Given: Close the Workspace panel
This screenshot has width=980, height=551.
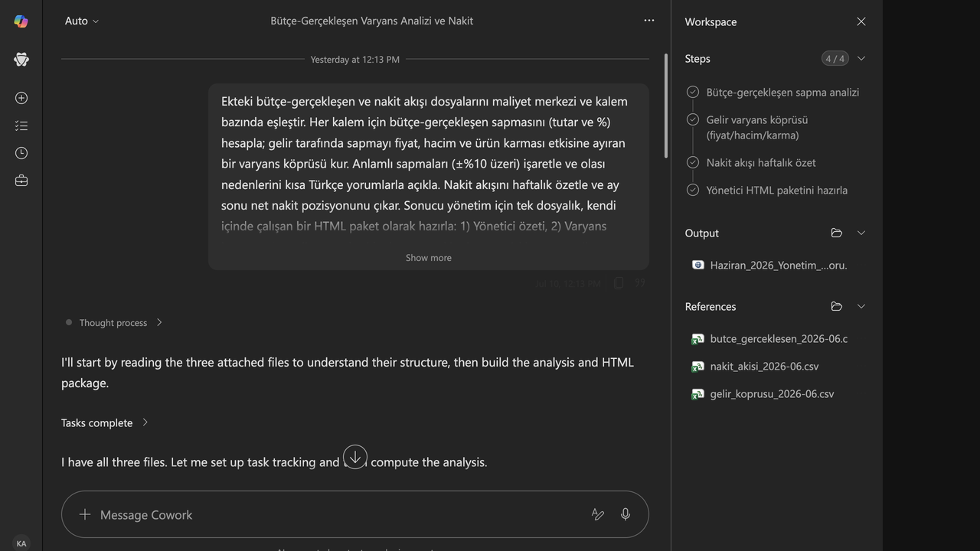Looking at the screenshot, I should tap(861, 21).
